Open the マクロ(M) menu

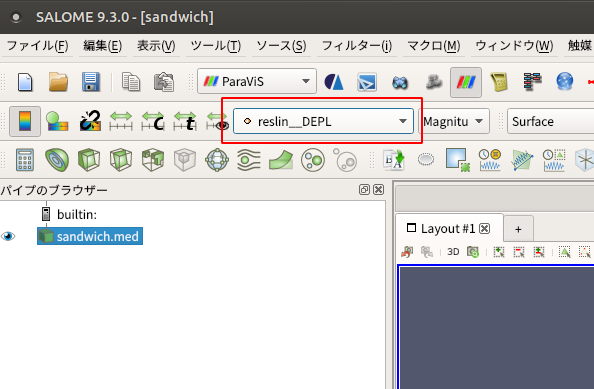click(434, 46)
